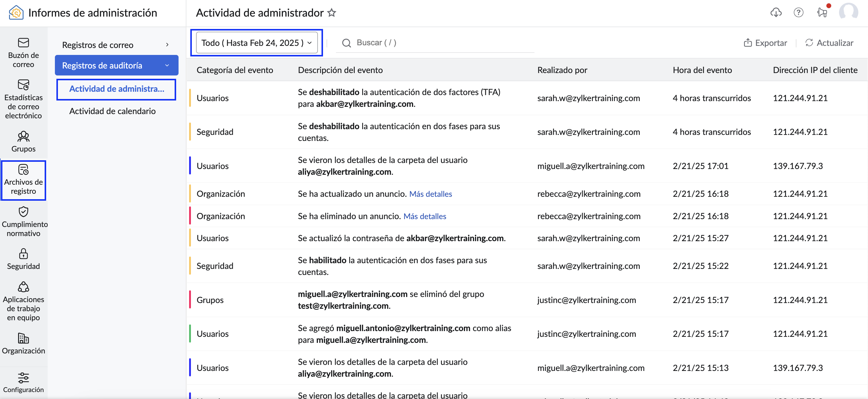Screen dimensions: 868x399
Task: Open the help question mark icon
Action: pyautogui.click(x=799, y=13)
